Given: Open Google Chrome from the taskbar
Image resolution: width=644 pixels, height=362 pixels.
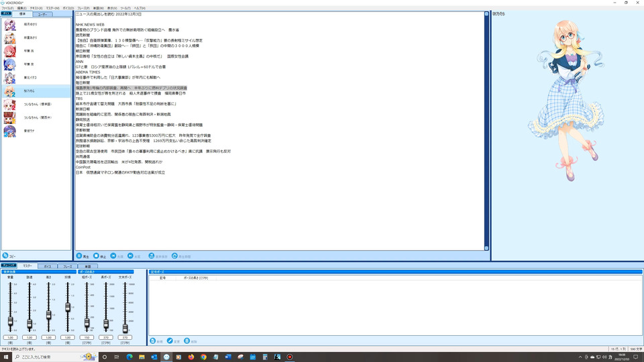Looking at the screenshot, I should (203, 357).
